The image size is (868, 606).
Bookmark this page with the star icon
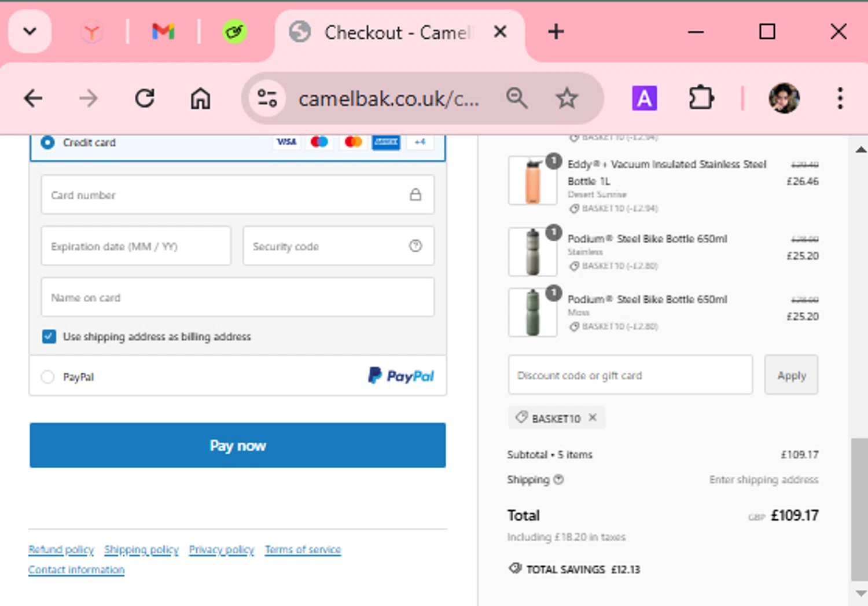pyautogui.click(x=567, y=98)
